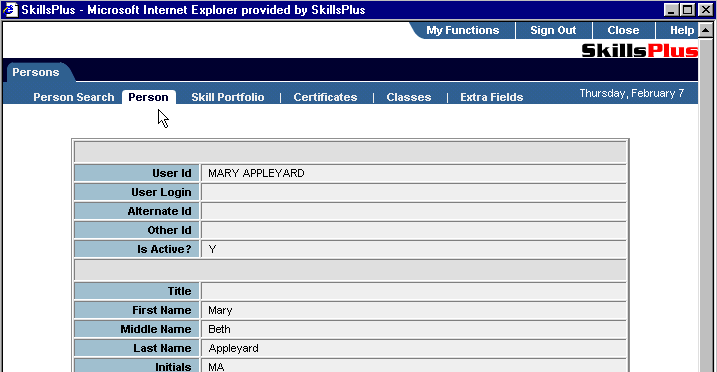
Task: Click the scrollbar up arrow
Action: pos(705,31)
